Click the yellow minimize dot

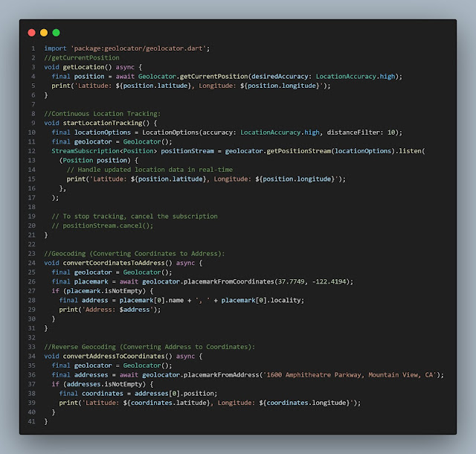tap(44, 33)
